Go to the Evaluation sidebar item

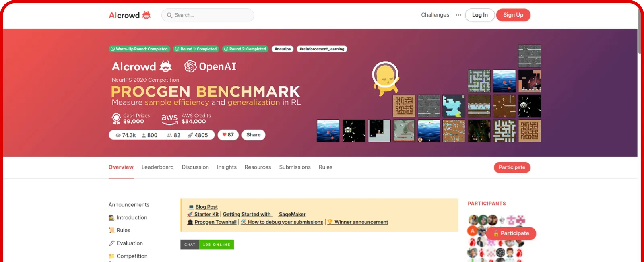126,243
